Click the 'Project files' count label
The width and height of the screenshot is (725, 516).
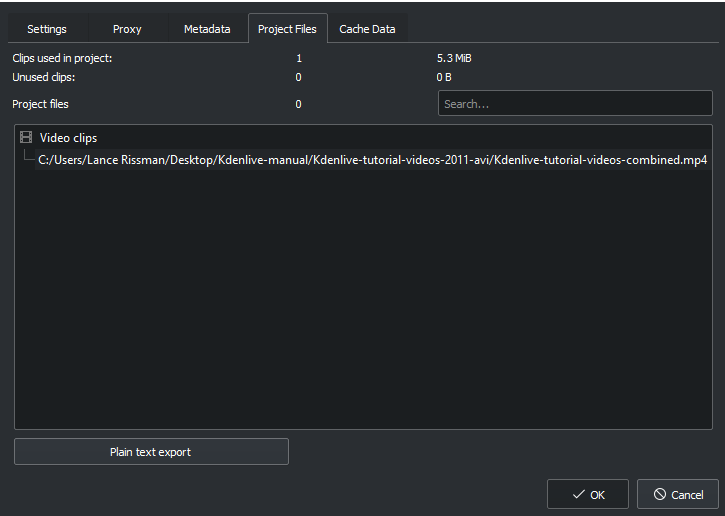(298, 104)
